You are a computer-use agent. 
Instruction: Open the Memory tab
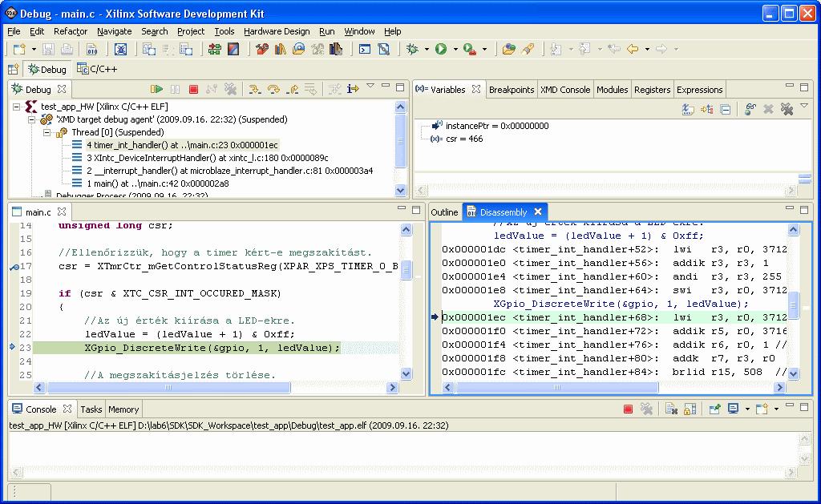(123, 409)
